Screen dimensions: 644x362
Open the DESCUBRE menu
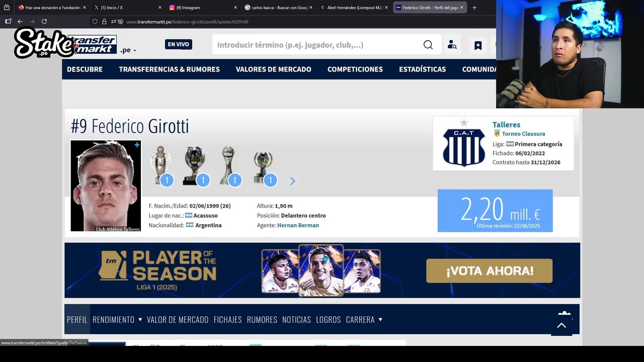[85, 69]
